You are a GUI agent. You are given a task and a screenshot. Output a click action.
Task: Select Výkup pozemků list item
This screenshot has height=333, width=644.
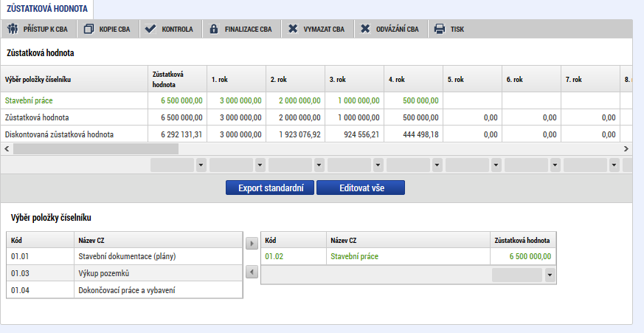pyautogui.click(x=104, y=273)
